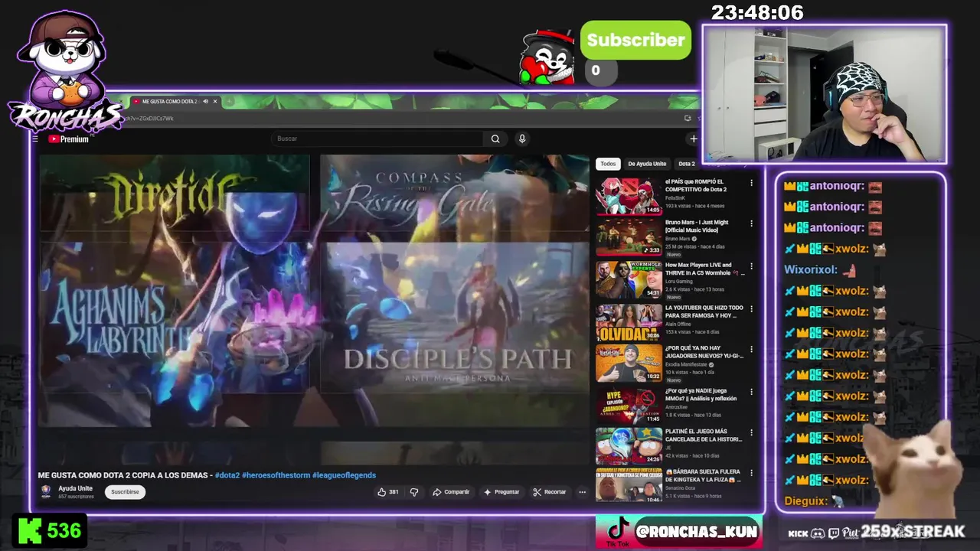The width and height of the screenshot is (980, 551).
Task: Open LA YOUTUBER QUE HIZO TODO thumbnail
Action: point(629,322)
